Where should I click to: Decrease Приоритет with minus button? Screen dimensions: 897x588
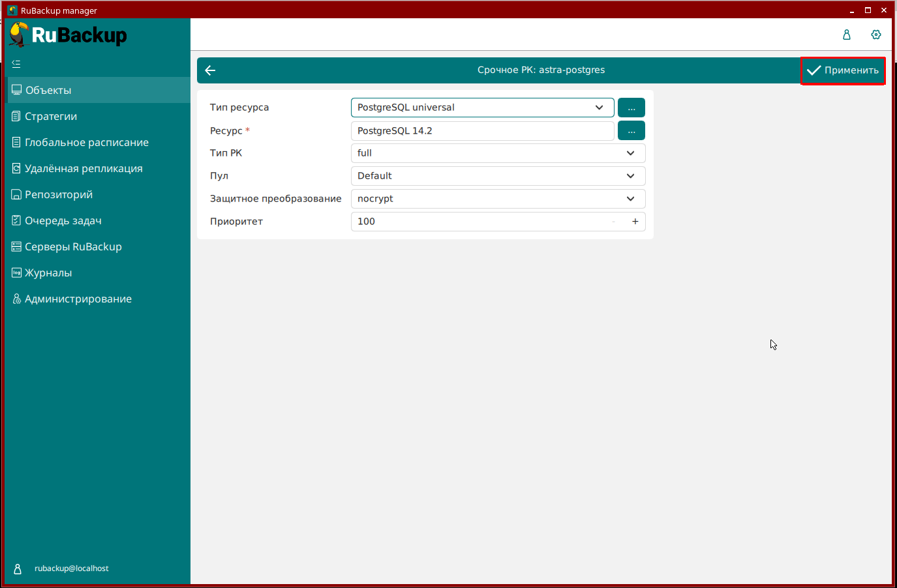tap(614, 222)
